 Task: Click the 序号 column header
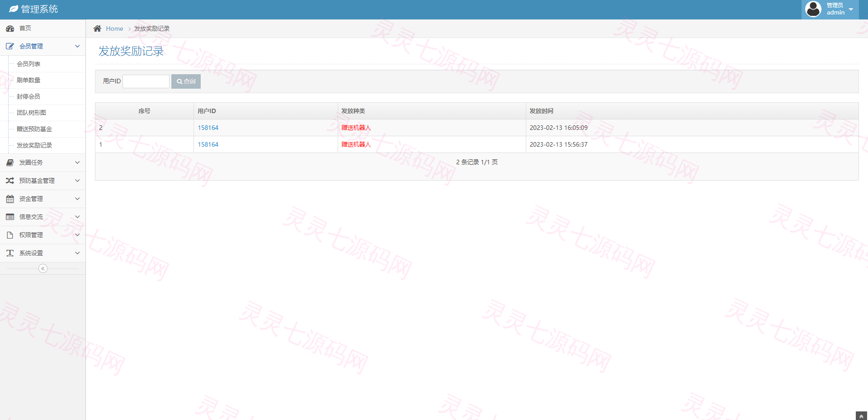point(144,111)
